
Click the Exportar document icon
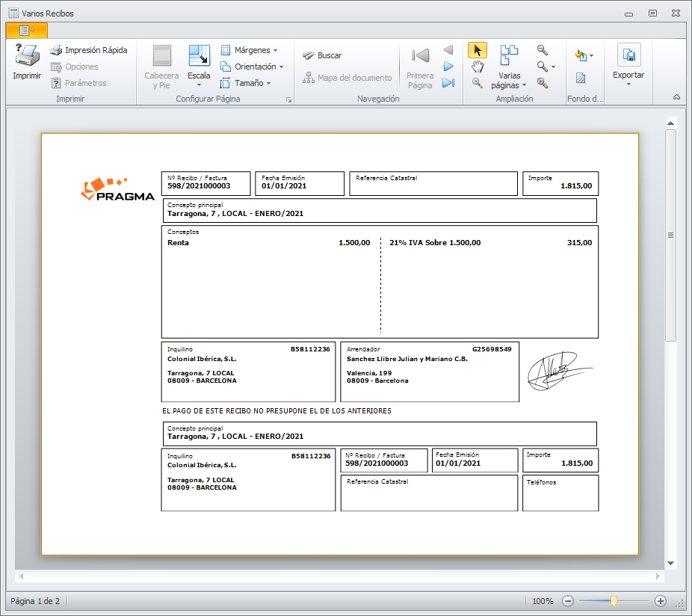click(629, 55)
